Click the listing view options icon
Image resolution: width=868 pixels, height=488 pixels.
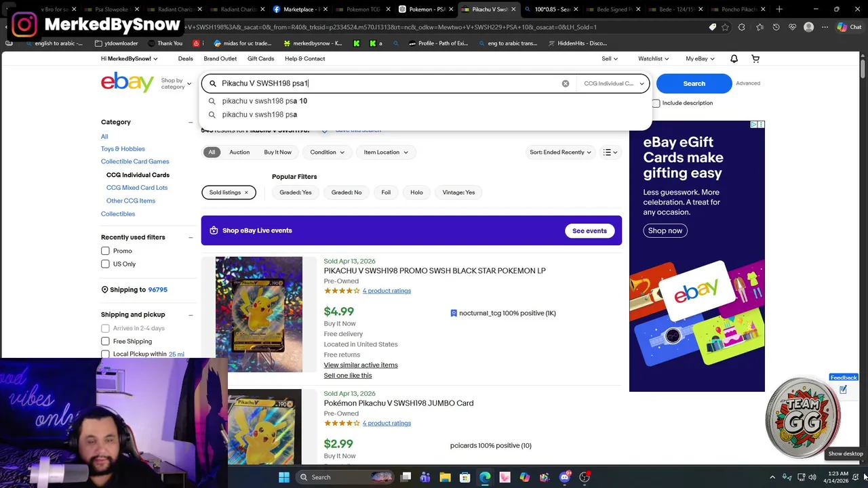[610, 152]
